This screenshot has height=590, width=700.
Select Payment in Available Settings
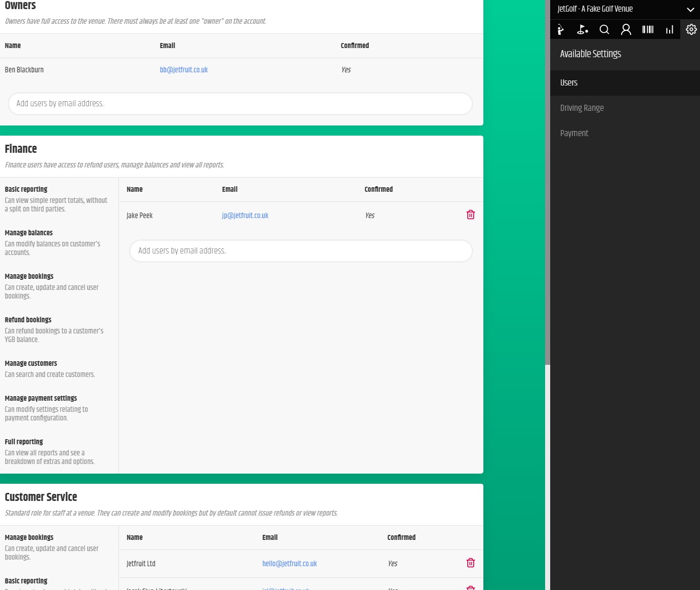[x=625, y=134]
